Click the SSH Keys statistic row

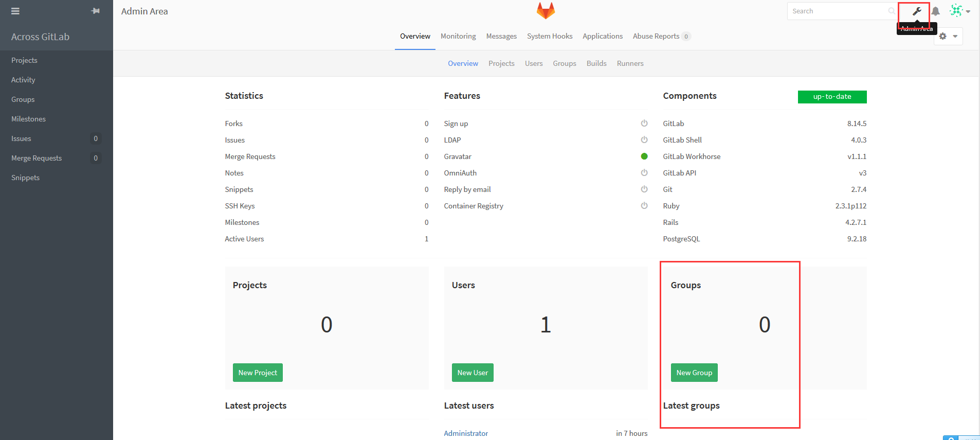pyautogui.click(x=326, y=206)
